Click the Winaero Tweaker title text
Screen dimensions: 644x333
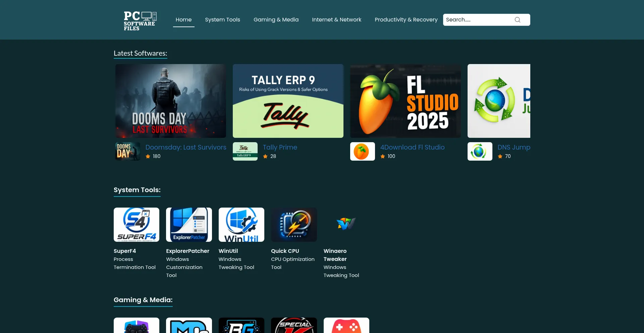coord(335,255)
